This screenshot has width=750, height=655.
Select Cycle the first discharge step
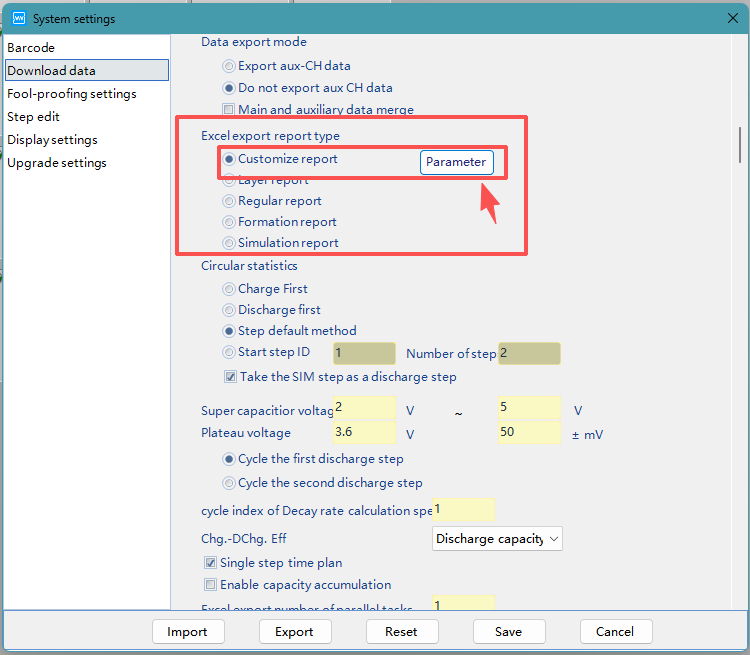229,459
